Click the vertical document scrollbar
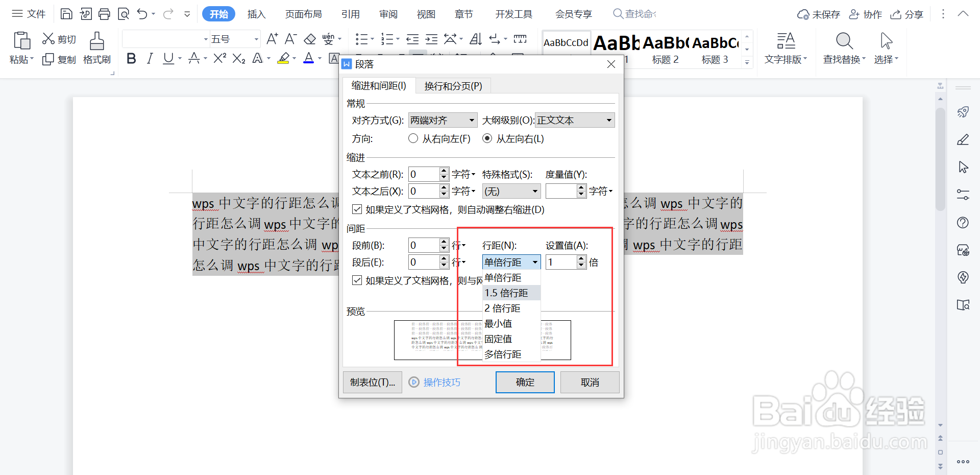Screen dimensions: 980x475 click(x=940, y=158)
